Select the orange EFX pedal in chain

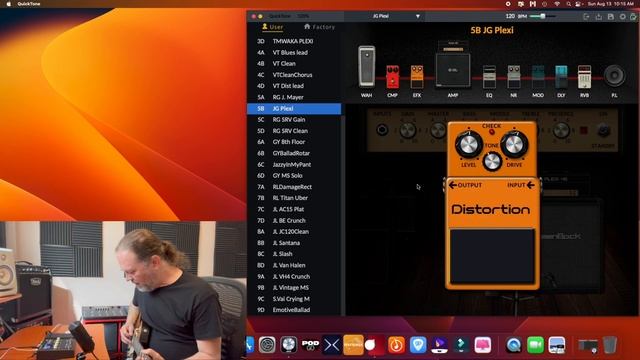pyautogui.click(x=417, y=76)
